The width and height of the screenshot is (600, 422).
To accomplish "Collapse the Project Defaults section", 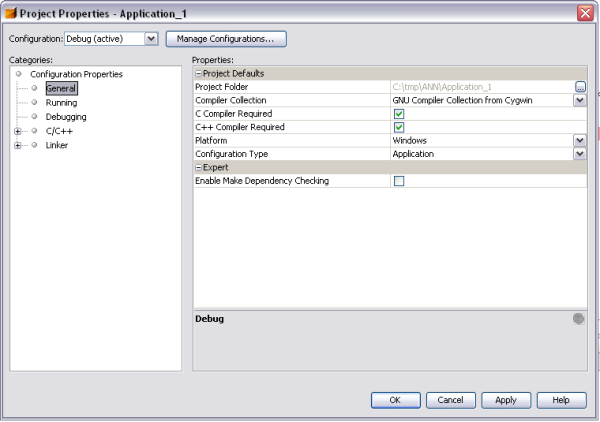I will pos(198,73).
